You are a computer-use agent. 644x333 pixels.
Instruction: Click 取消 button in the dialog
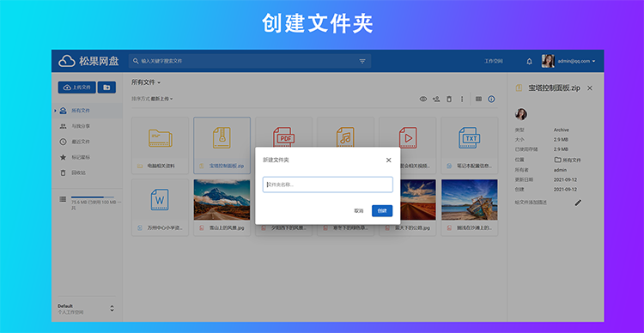359,210
